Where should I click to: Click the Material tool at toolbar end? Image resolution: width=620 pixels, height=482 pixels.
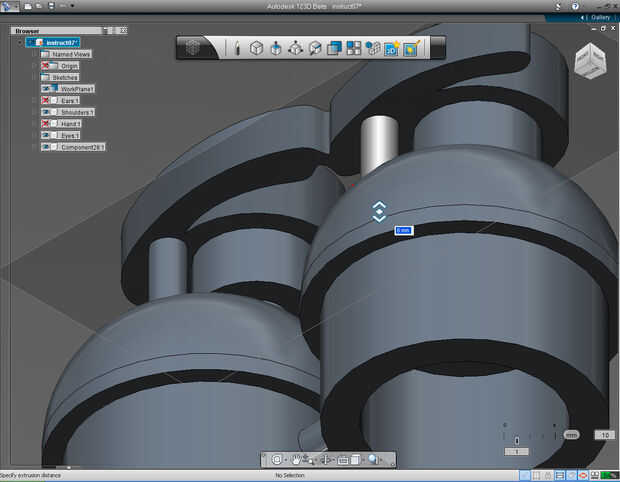[x=410, y=48]
